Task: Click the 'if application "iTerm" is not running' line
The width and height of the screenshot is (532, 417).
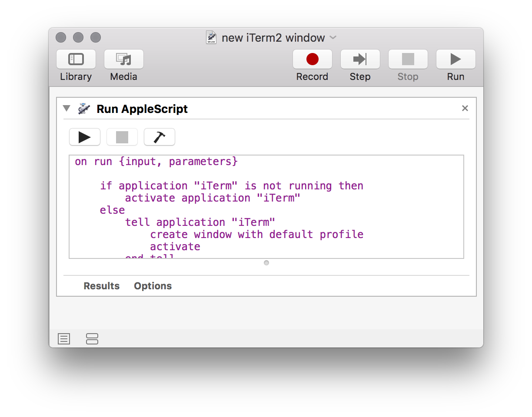Action: pyautogui.click(x=232, y=186)
